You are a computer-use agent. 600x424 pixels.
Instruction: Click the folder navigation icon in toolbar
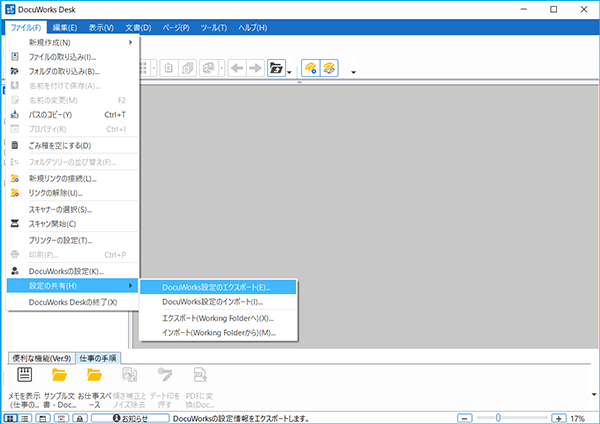coord(275,69)
